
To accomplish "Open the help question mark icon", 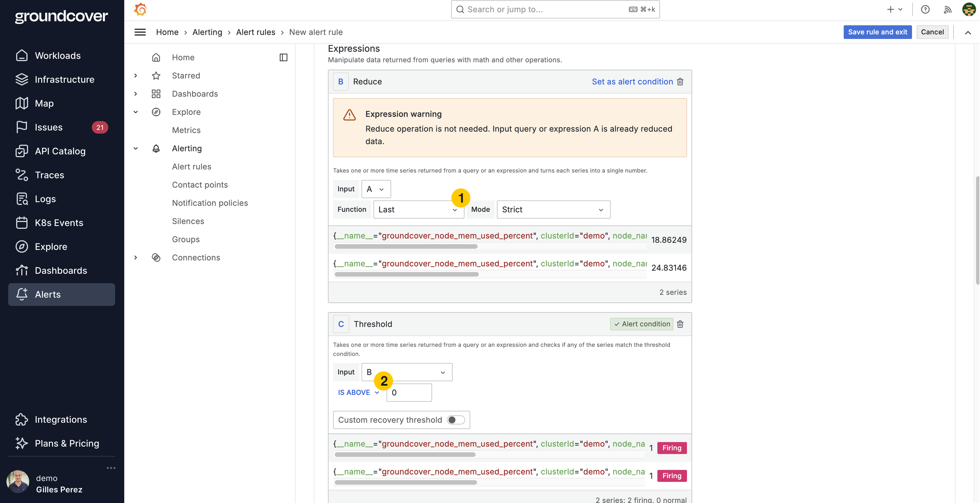I will pos(925,9).
